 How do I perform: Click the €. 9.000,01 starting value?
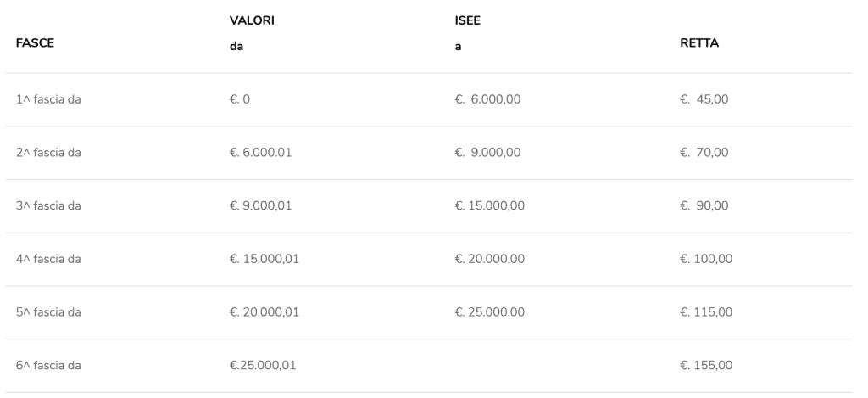[x=261, y=205]
